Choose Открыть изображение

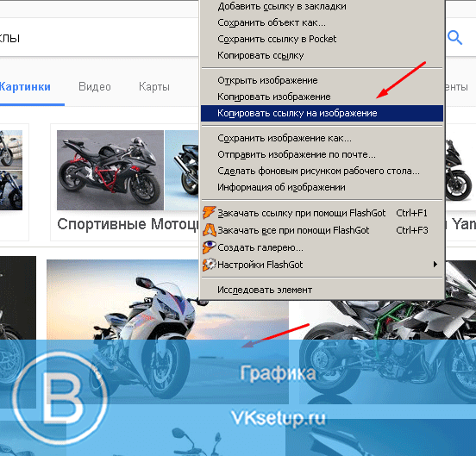tap(323, 80)
